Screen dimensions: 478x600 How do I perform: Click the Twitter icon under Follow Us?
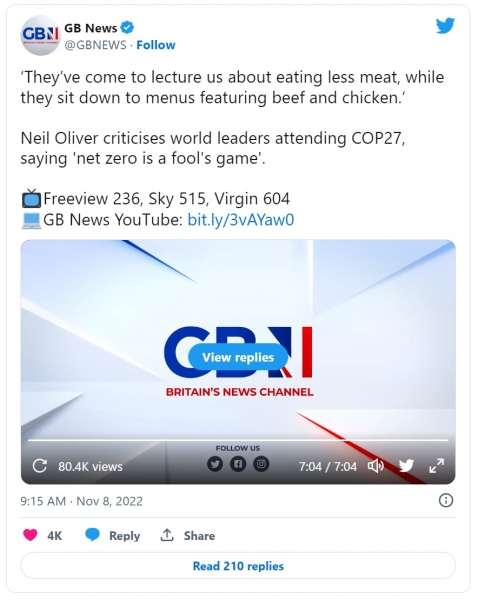215,464
